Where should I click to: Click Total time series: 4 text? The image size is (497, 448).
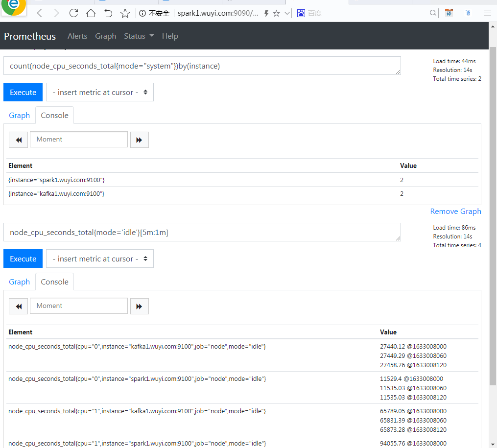click(457, 245)
